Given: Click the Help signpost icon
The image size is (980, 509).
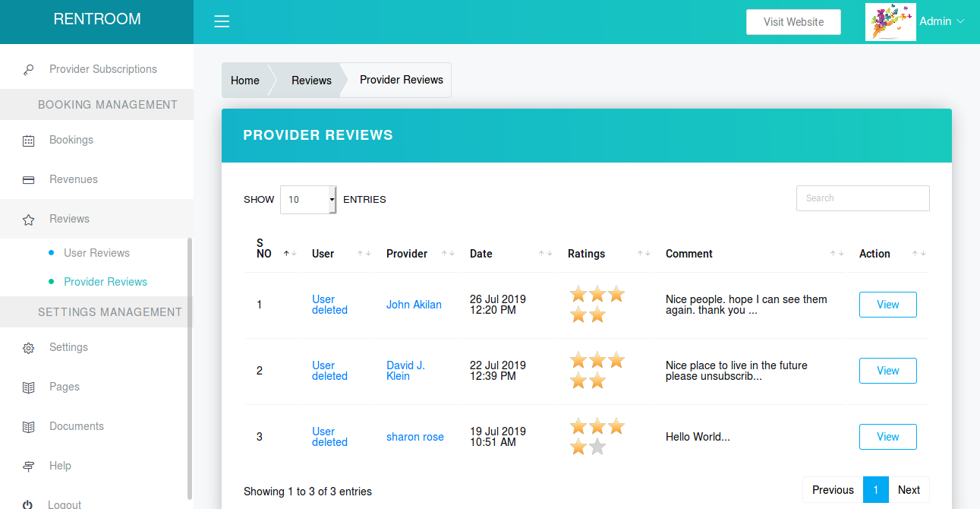Looking at the screenshot, I should pos(28,466).
